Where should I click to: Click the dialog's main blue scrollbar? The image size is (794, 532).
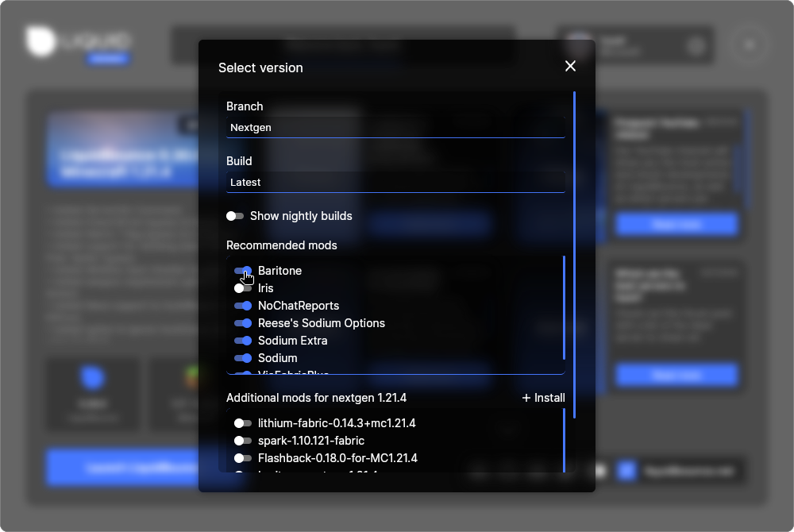point(574,254)
